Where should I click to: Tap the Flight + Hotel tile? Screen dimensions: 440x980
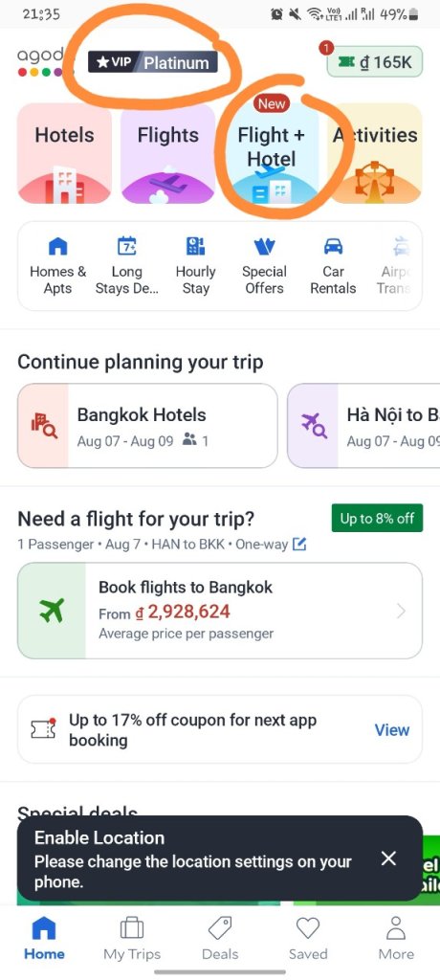pos(272,154)
